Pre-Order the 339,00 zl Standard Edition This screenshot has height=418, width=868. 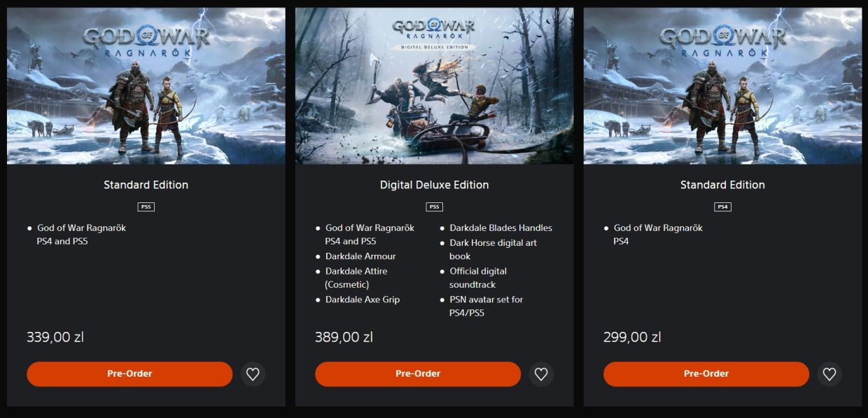point(129,374)
